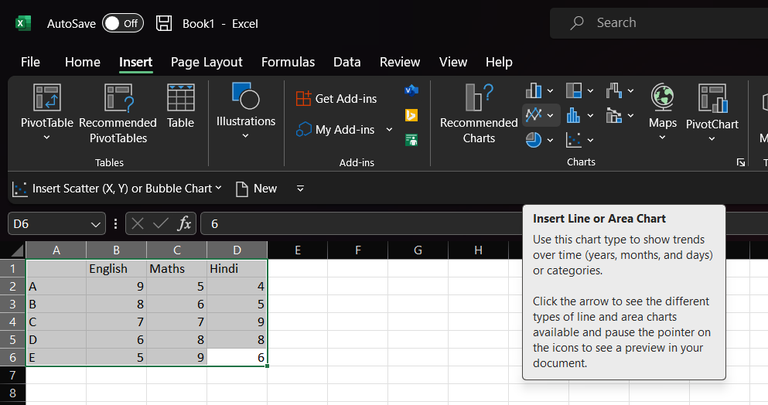Open the Charts dialog launcher
This screenshot has height=405, width=768.
coord(741,162)
